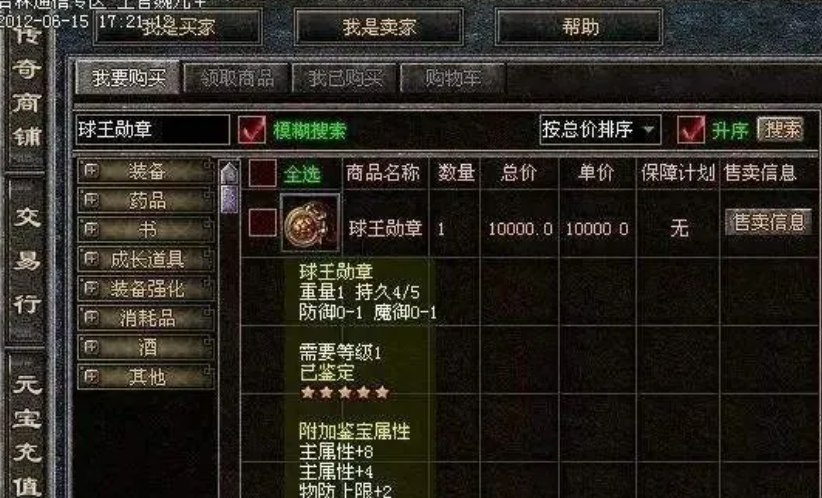Click the 售卖信息 button for 球王勋章
Screen dimensions: 822x498
[x=769, y=222]
